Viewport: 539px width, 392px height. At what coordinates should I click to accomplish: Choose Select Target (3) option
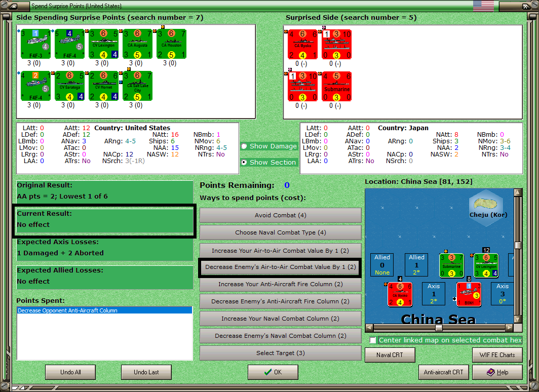(x=280, y=353)
